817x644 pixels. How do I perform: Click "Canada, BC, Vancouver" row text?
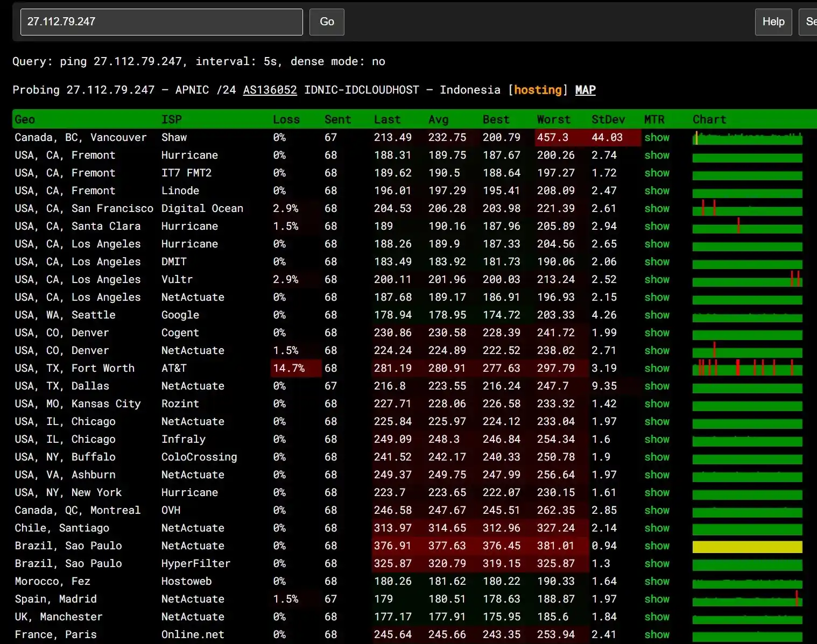tap(81, 138)
